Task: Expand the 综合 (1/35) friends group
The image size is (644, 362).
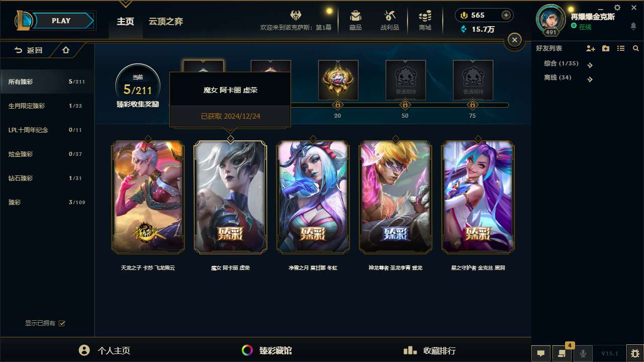Action: (x=569, y=64)
